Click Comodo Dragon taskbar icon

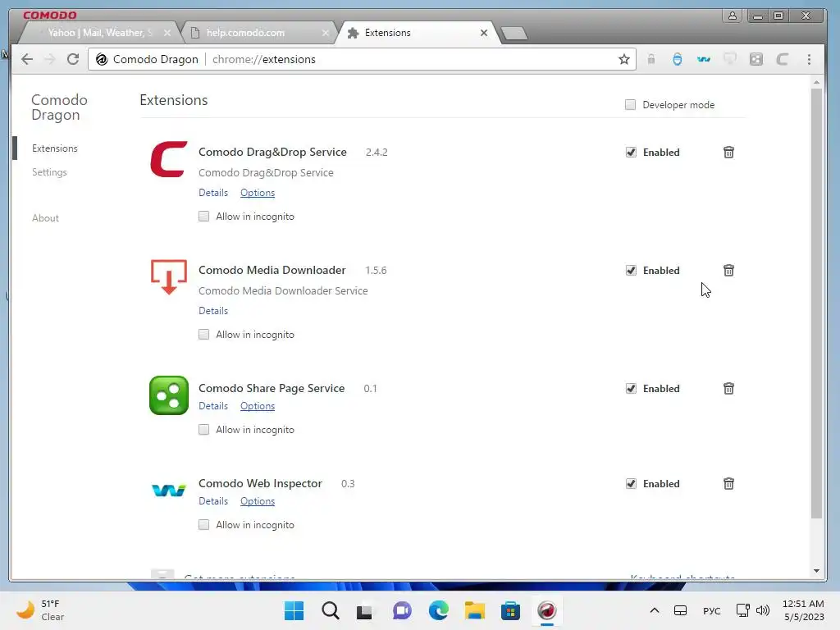point(547,610)
